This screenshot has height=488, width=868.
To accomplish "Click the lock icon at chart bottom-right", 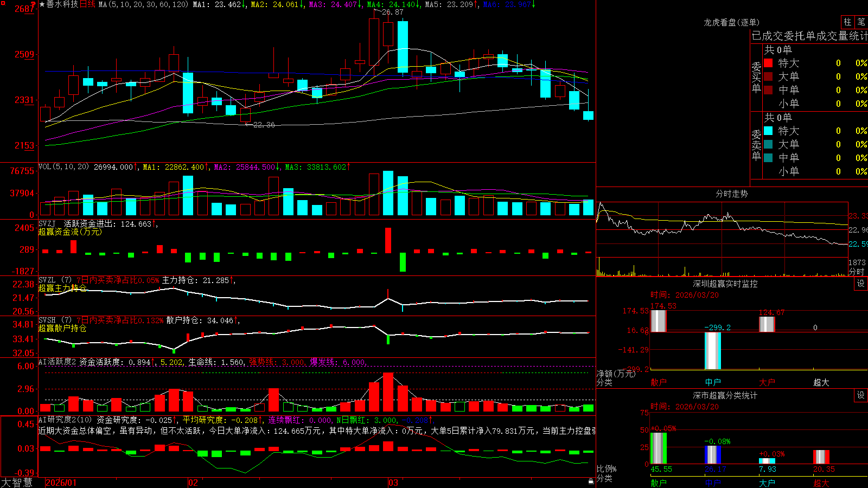I will pyautogui.click(x=591, y=481).
